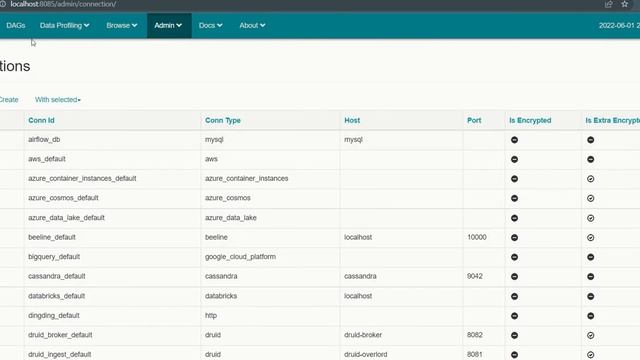
Task: Click the browser address bar URL
Action: (63, 4)
